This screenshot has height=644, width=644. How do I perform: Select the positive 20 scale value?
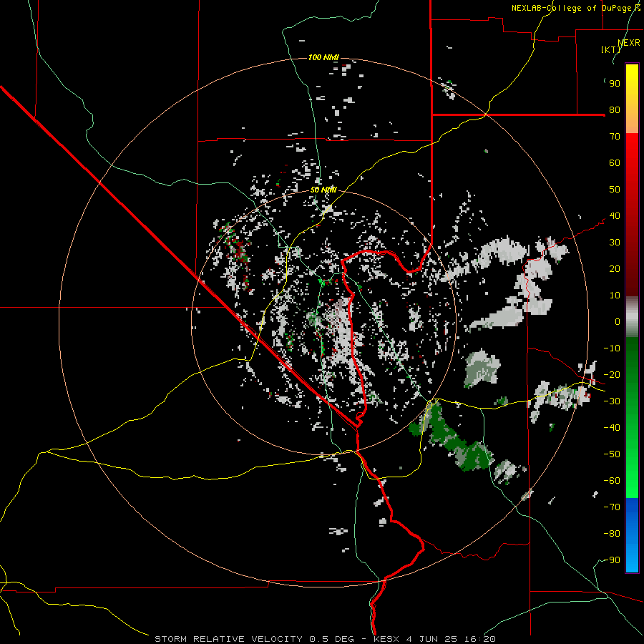(x=615, y=269)
